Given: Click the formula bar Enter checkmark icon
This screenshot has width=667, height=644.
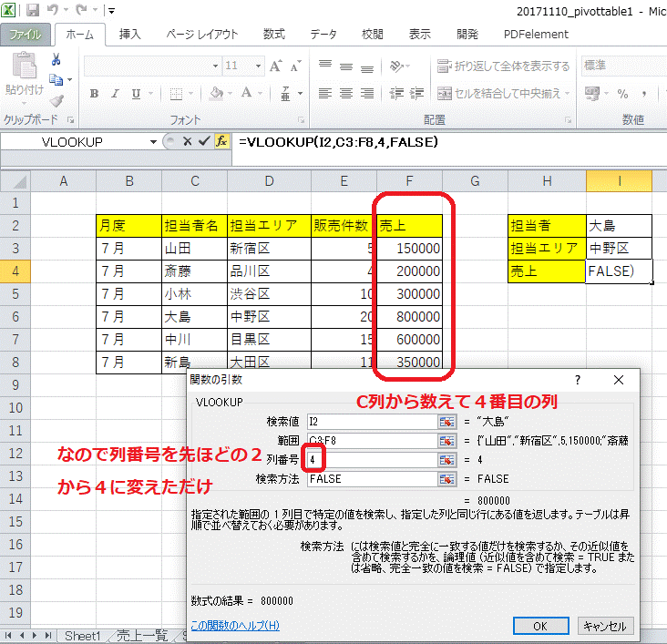Looking at the screenshot, I should (x=203, y=141).
